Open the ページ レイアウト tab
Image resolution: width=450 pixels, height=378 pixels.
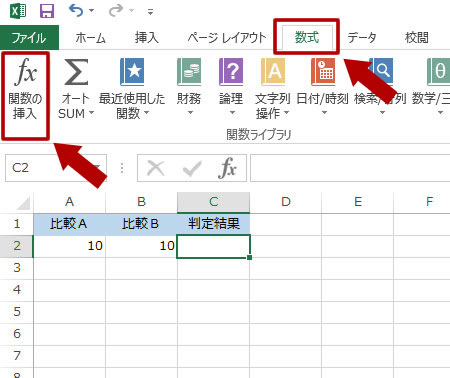[x=226, y=37]
